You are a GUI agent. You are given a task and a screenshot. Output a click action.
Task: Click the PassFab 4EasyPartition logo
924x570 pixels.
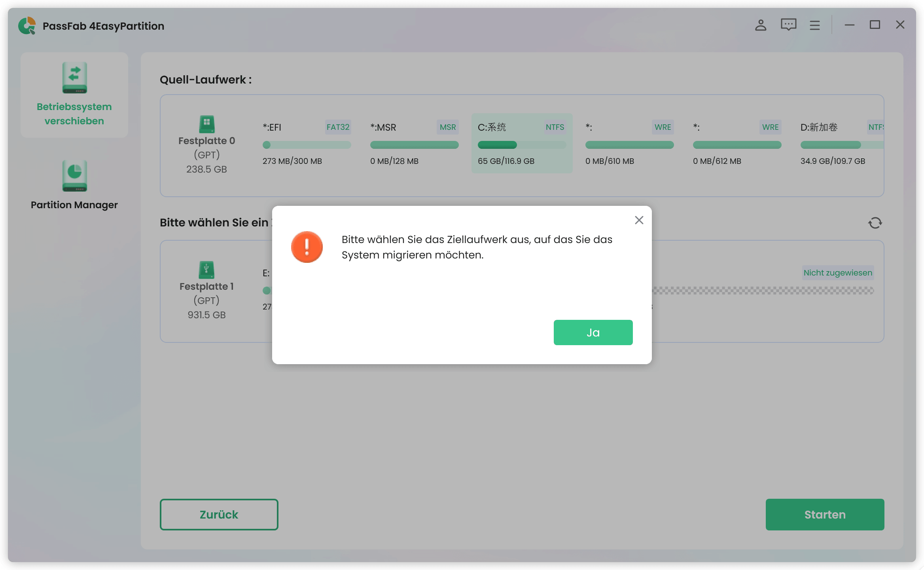click(27, 25)
